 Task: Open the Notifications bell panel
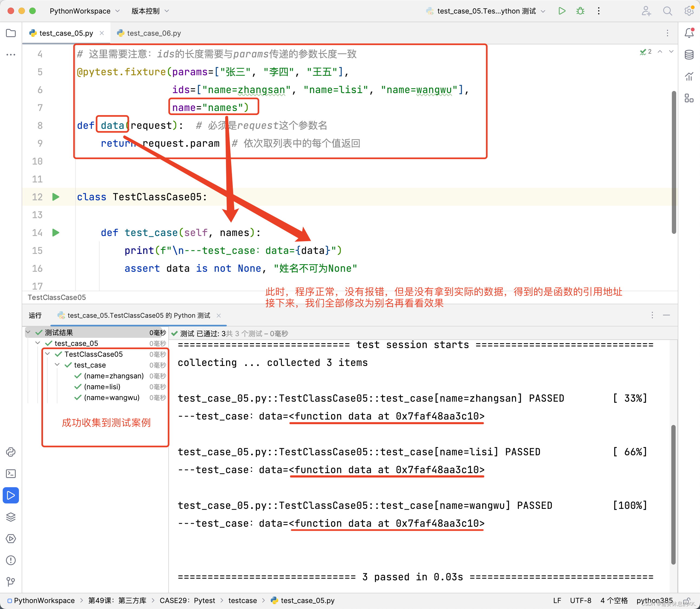click(689, 33)
